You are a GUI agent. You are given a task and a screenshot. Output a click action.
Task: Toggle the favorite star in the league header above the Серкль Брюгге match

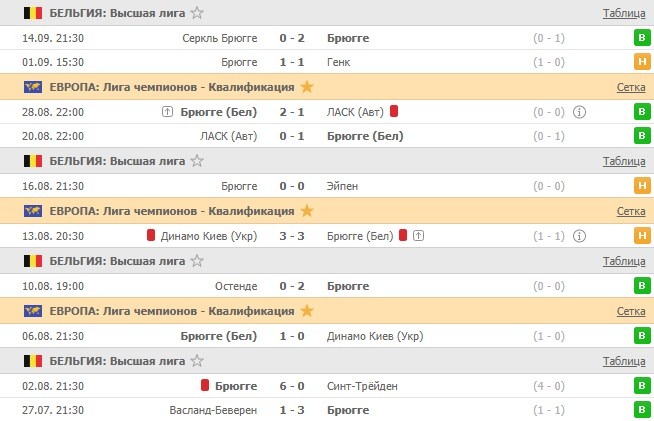[197, 13]
